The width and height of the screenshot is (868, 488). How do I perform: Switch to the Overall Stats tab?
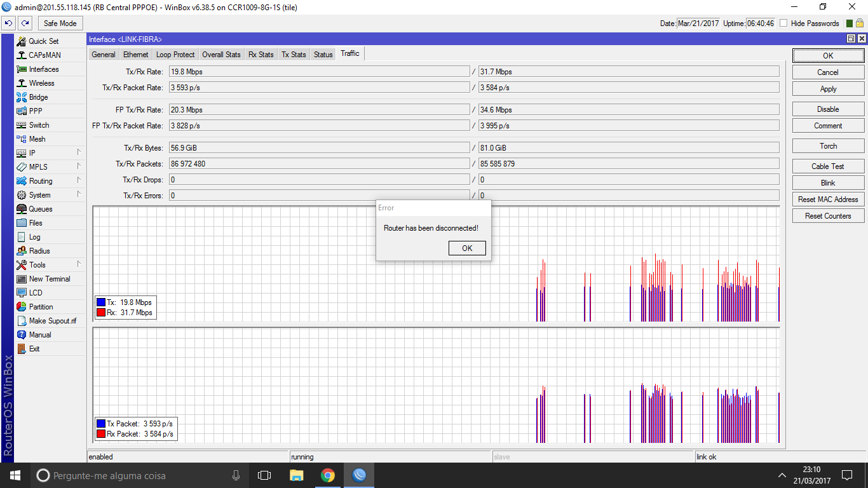point(221,55)
